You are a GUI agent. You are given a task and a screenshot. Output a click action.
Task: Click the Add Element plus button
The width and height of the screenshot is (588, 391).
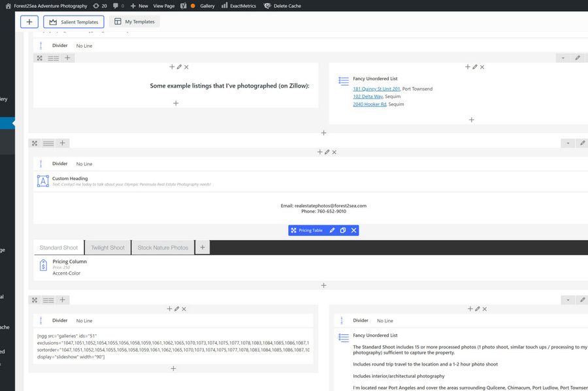coord(29,22)
